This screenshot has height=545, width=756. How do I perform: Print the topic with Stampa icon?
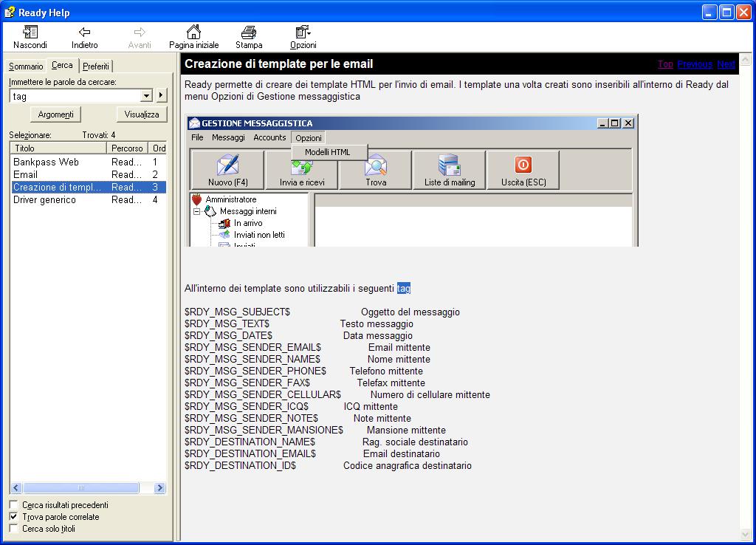[x=249, y=32]
